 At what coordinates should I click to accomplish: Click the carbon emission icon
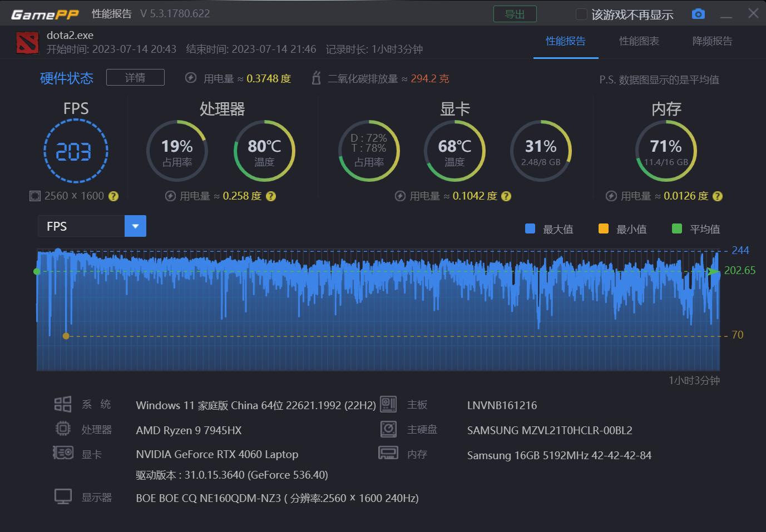[x=315, y=78]
